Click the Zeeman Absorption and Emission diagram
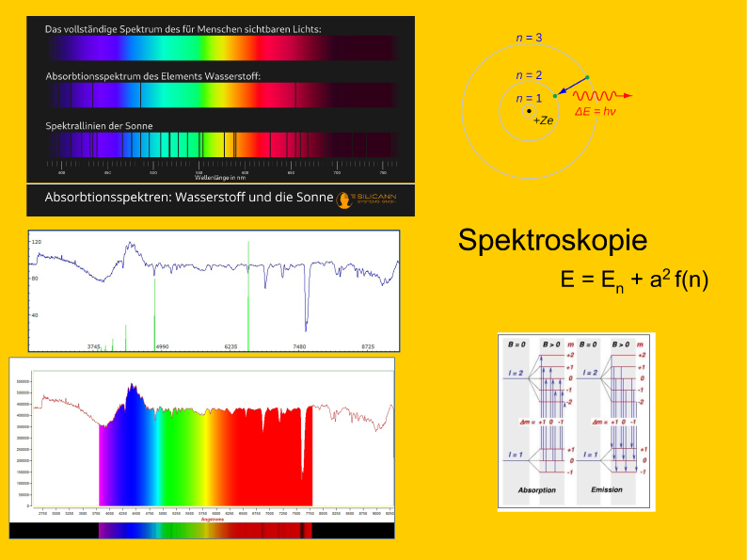 pyautogui.click(x=576, y=421)
